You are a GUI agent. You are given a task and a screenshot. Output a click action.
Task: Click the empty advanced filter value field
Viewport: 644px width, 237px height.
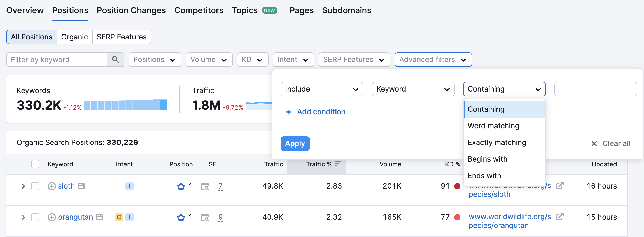(x=595, y=89)
